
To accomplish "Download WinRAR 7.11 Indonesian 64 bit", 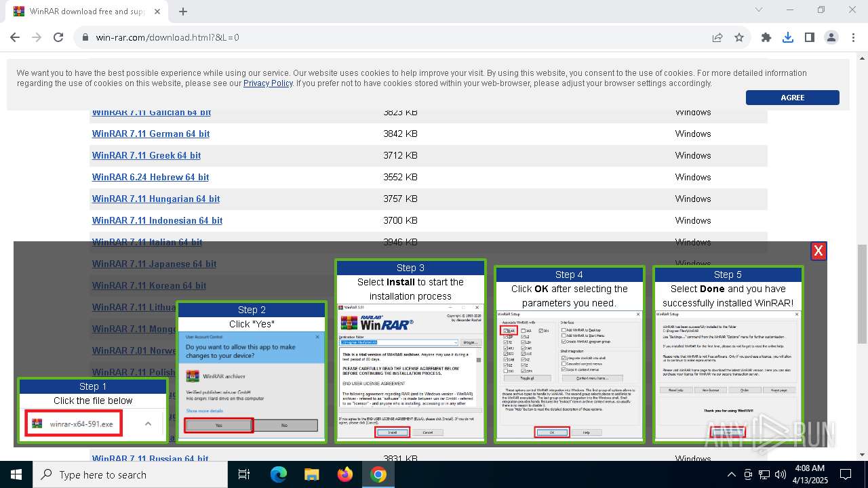I will click(157, 220).
